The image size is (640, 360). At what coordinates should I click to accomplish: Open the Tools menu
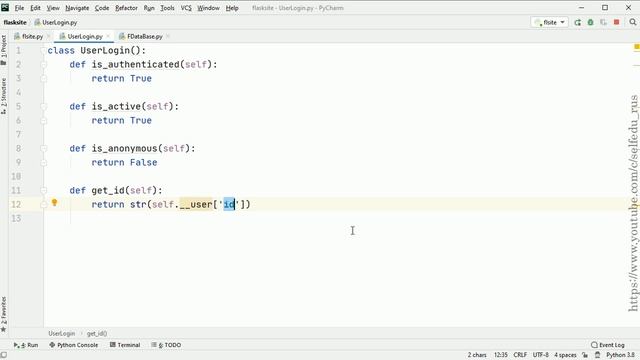[x=167, y=8]
